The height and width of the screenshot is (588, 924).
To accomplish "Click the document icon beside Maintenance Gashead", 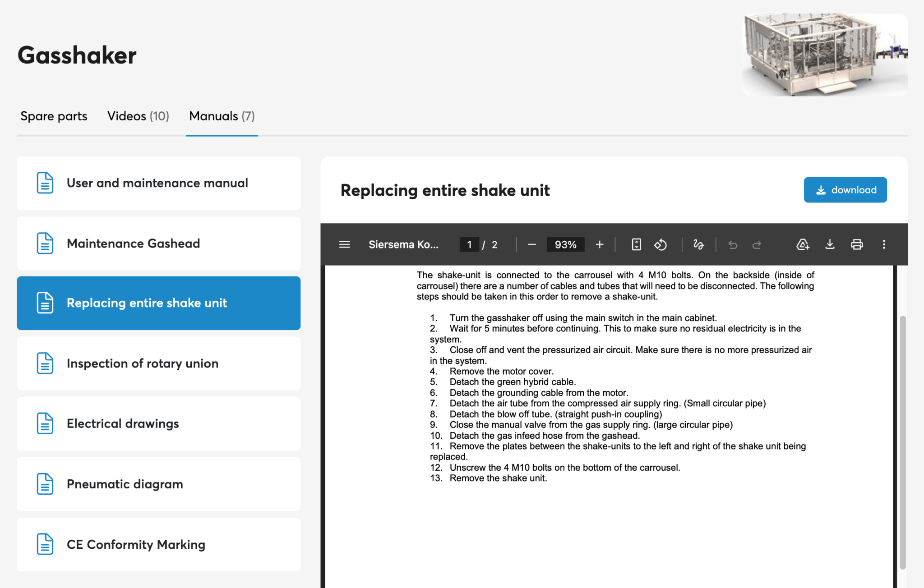I will [45, 243].
